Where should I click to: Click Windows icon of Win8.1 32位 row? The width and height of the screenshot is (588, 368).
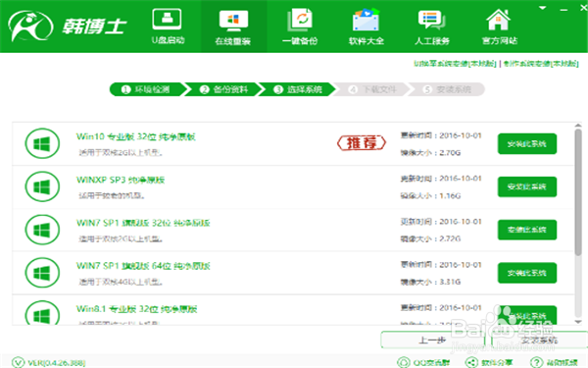point(42,313)
